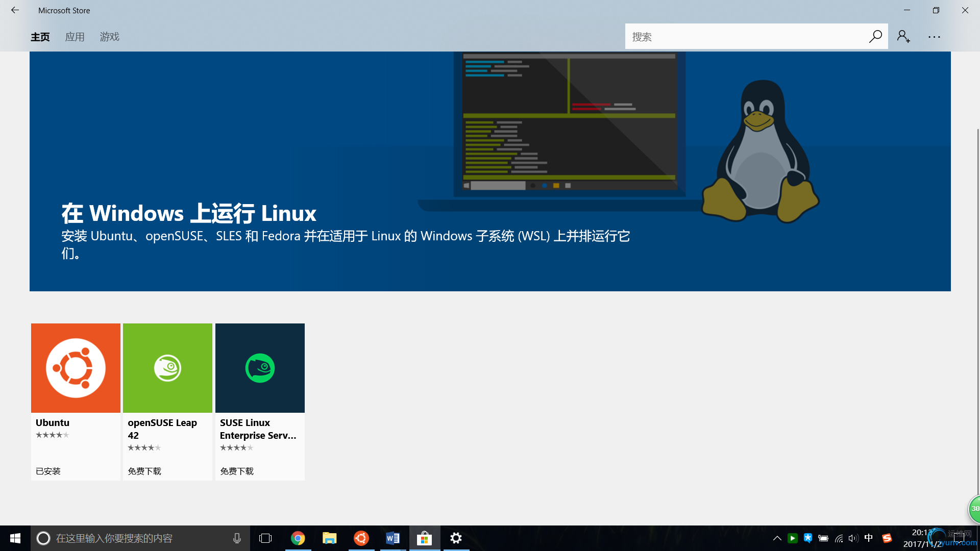Screen dimensions: 980x551
Task: Click the magnifier search icon
Action: pos(875,36)
